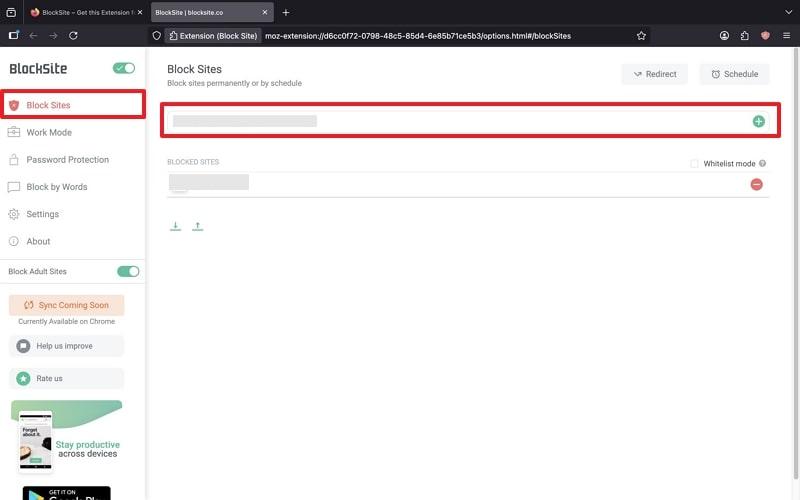Check the Whitelist mode checkbox
Image resolution: width=800 pixels, height=500 pixels.
coord(695,163)
